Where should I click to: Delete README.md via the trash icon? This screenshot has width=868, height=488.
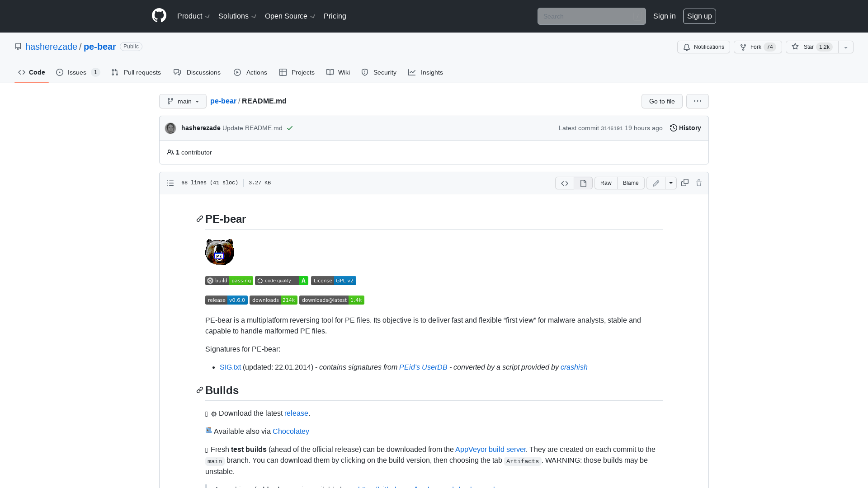tap(698, 183)
